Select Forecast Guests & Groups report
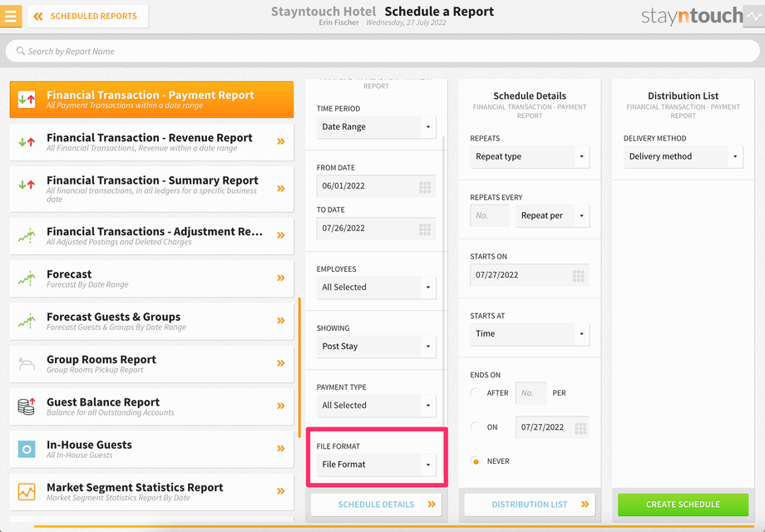This screenshot has height=532, width=765. (151, 321)
